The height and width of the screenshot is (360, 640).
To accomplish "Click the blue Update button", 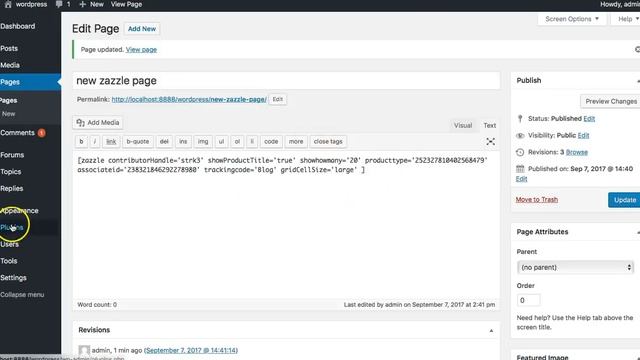I will (624, 200).
